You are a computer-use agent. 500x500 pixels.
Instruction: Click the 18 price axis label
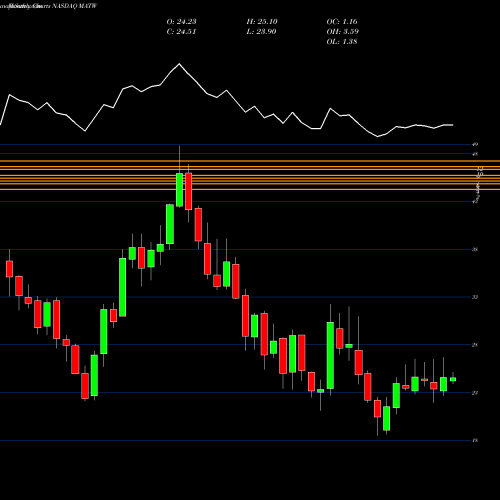[475, 440]
